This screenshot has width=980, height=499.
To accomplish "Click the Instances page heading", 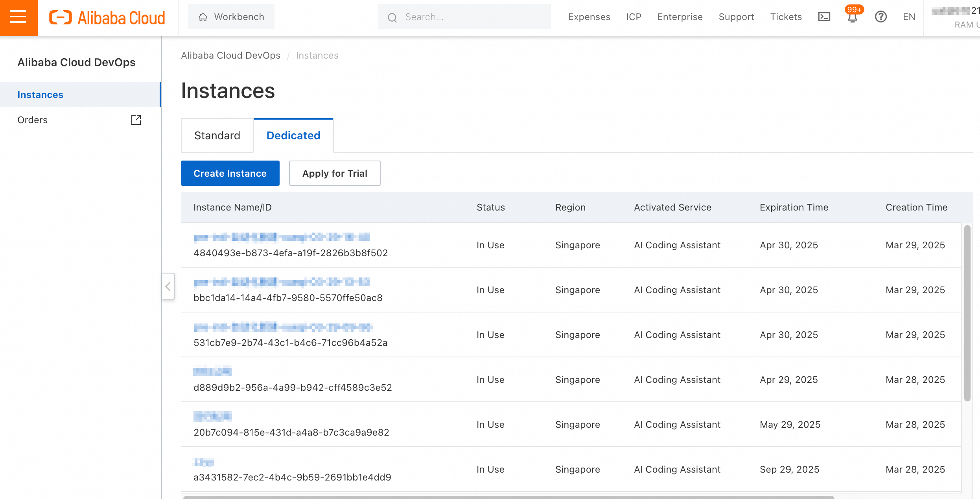I will [228, 91].
